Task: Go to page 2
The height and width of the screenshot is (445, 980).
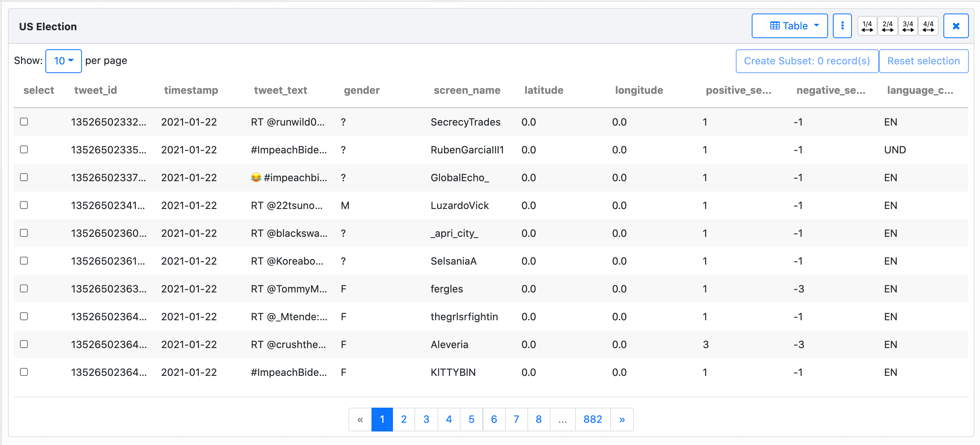Action: 404,419
